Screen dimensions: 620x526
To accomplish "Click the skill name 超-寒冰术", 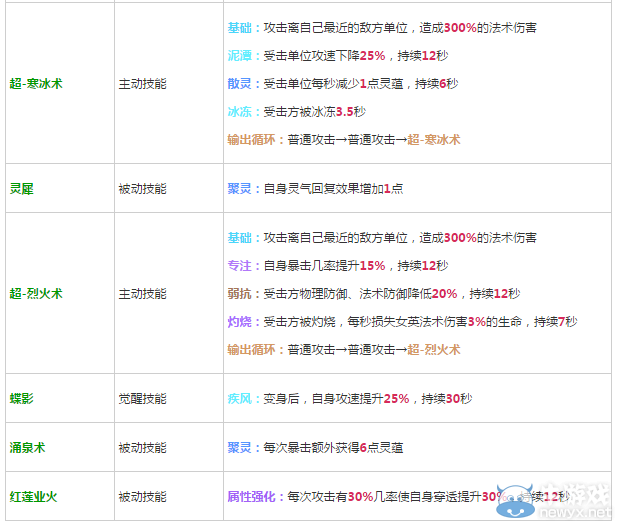I will tap(36, 84).
